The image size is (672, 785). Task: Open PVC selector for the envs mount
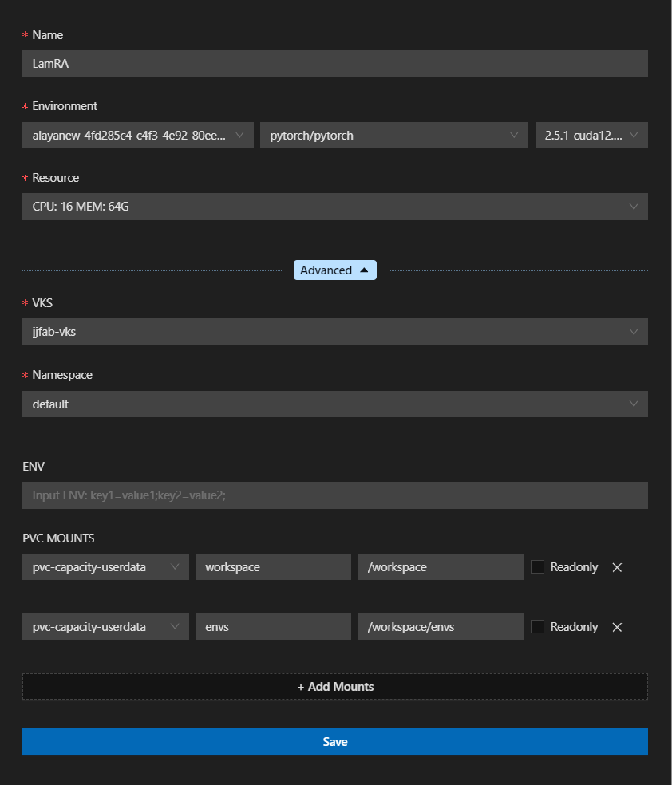click(105, 627)
